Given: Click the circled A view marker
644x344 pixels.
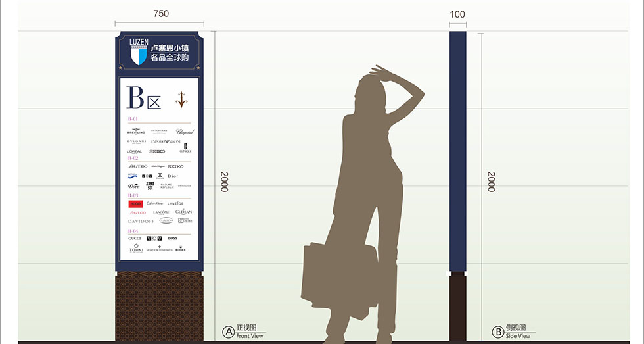Looking at the screenshot, I should click(x=228, y=332).
